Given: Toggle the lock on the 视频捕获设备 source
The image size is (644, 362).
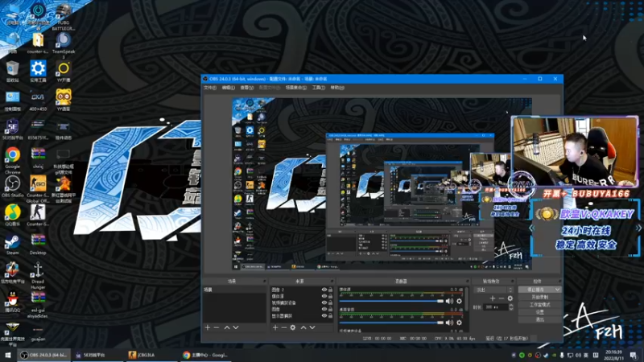Looking at the screenshot, I should click(x=330, y=303).
